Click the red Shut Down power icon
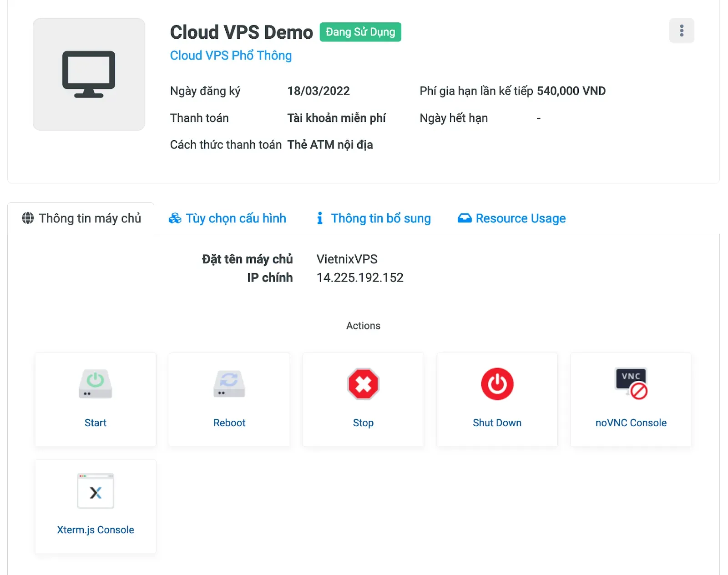 point(497,384)
